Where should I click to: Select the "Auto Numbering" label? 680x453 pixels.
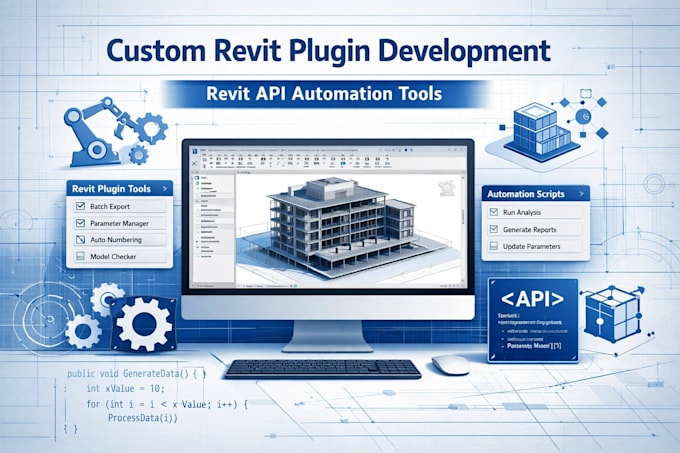(x=116, y=240)
